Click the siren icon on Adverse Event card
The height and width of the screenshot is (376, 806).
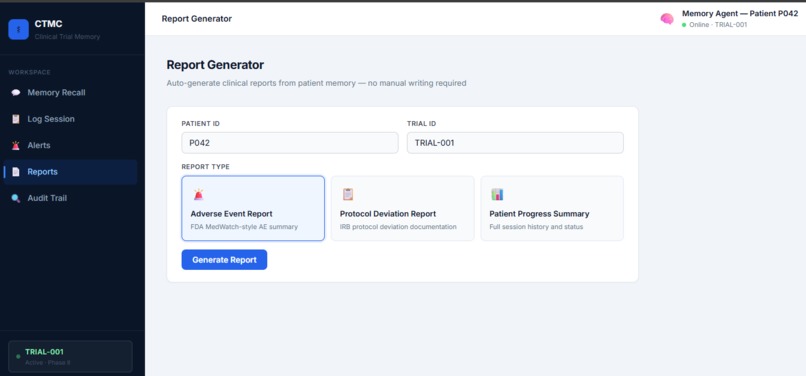[198, 194]
